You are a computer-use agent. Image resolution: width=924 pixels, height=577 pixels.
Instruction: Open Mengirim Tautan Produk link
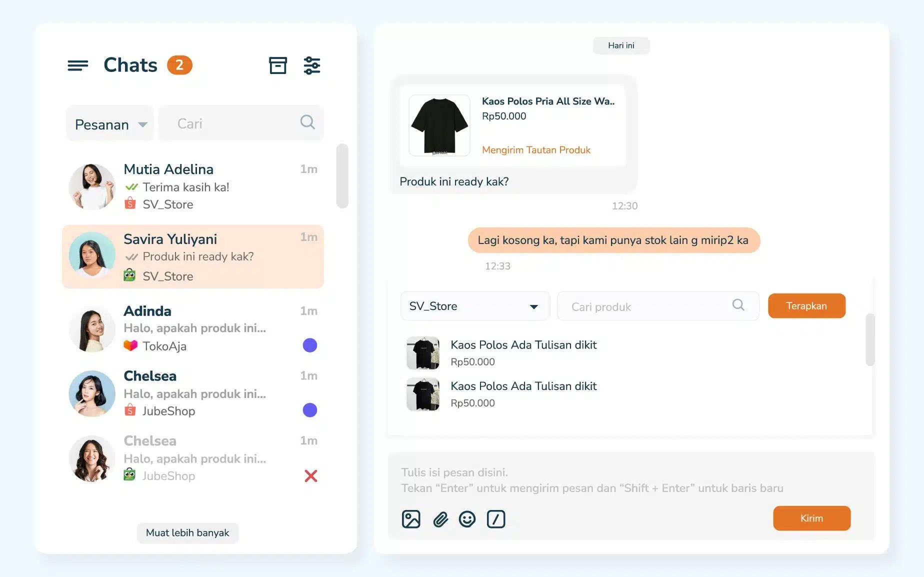tap(536, 149)
